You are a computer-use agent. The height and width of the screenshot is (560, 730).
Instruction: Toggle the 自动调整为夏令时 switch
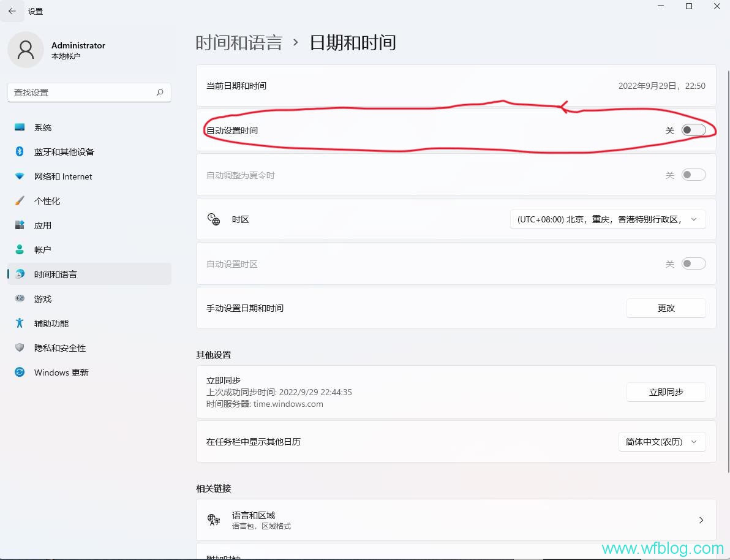[x=693, y=175]
